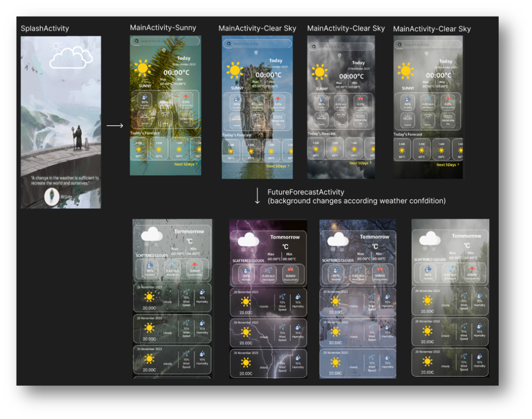
Task: Click the snowy cloud icon on the Tommorrow card
Action: coord(151,234)
